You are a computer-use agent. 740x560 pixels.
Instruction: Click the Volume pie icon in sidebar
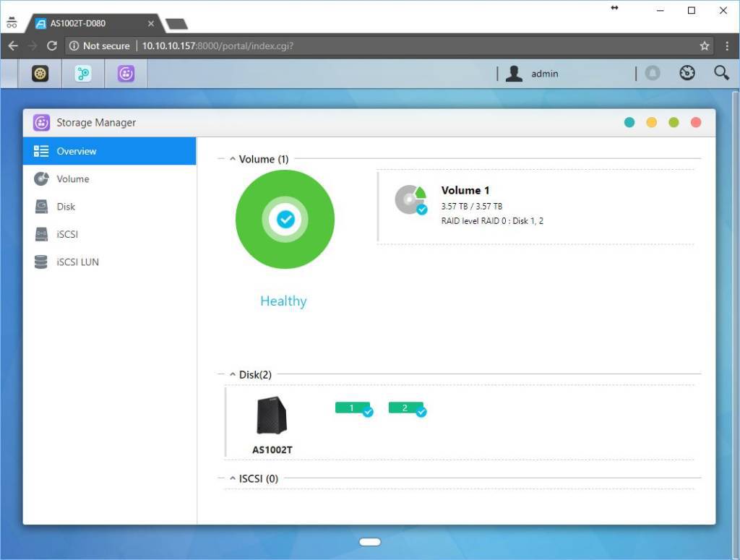[x=41, y=178]
